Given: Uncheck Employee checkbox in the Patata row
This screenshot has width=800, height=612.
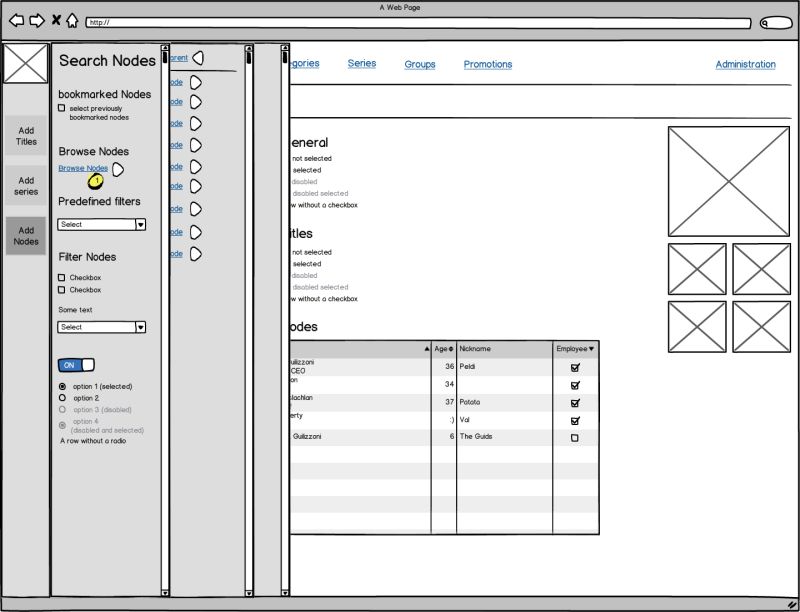Looking at the screenshot, I should coord(575,403).
